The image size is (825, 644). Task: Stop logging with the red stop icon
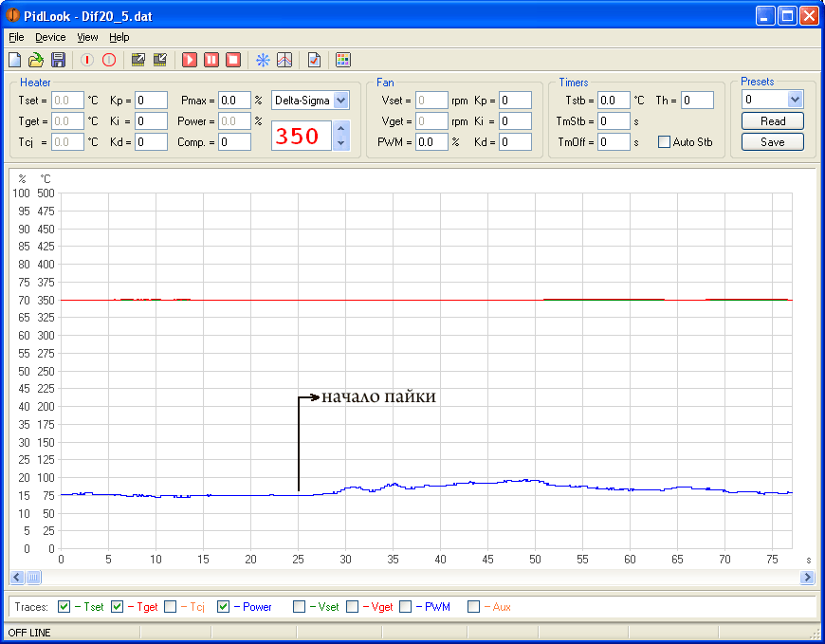[x=233, y=60]
